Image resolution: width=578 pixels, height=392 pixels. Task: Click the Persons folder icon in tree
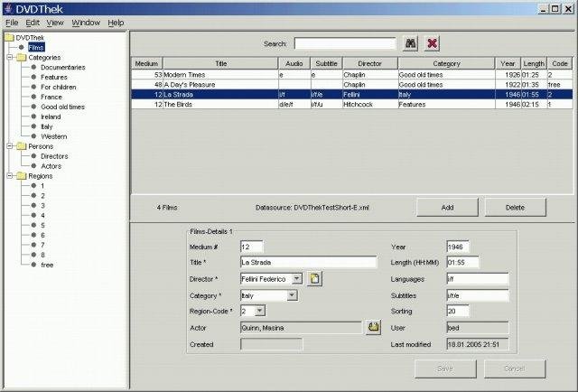pyautogui.click(x=21, y=145)
